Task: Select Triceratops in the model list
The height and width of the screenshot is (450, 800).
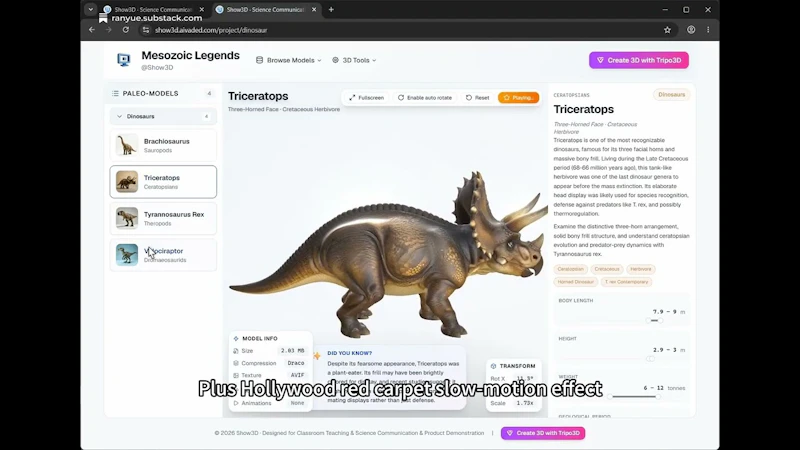Action: 163,182
